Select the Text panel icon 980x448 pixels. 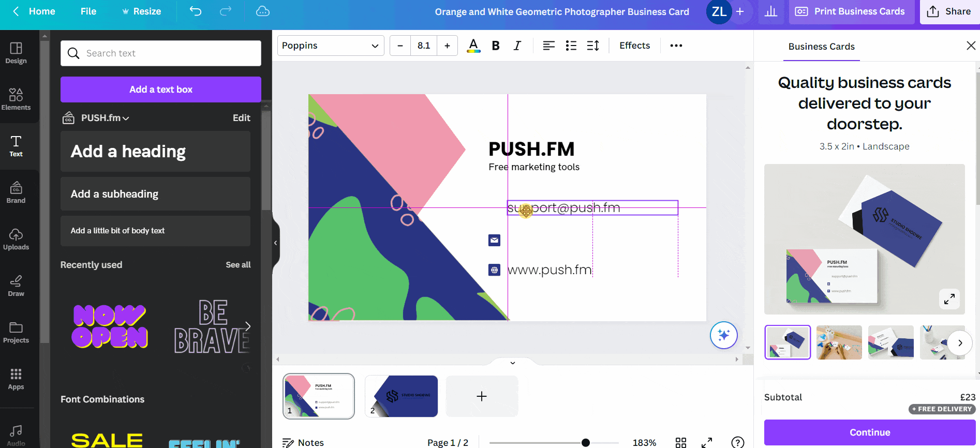[16, 146]
